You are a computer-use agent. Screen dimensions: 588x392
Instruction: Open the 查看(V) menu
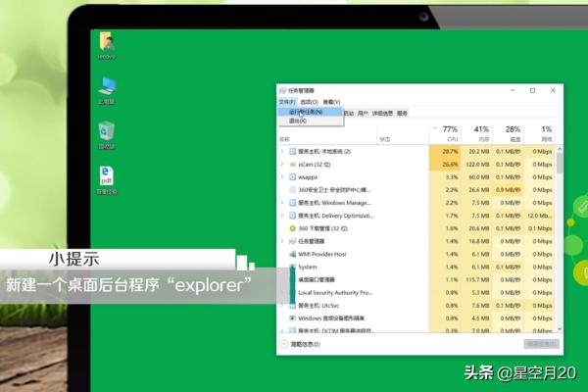(331, 102)
